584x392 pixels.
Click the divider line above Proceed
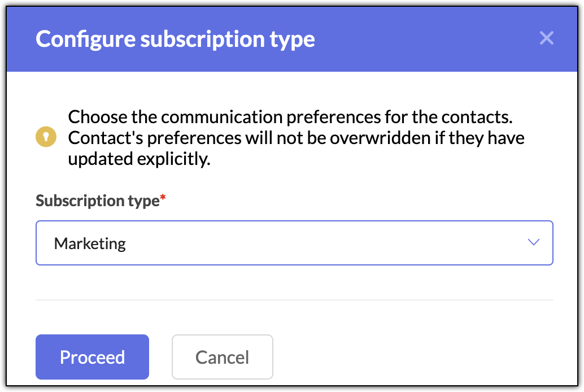point(294,300)
